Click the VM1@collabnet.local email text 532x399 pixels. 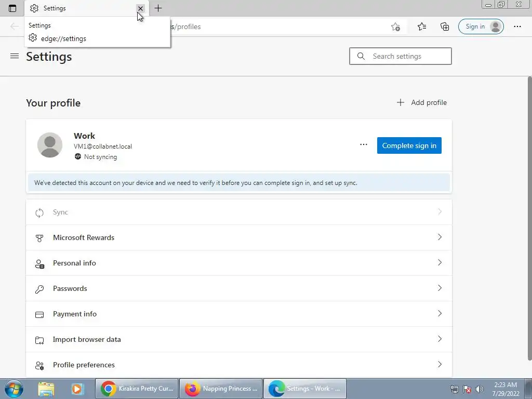(x=103, y=146)
